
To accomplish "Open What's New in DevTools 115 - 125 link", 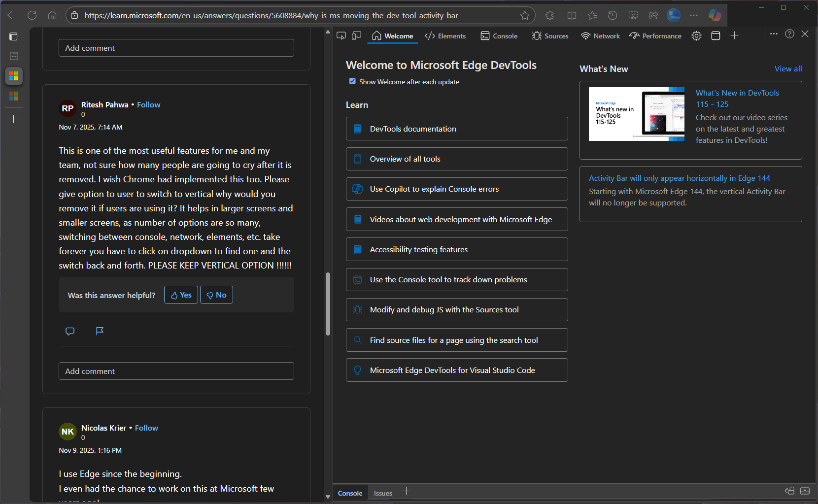I will [x=737, y=99].
